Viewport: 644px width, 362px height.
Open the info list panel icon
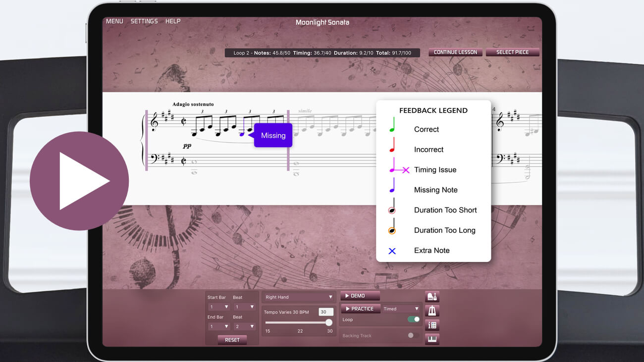coord(432,325)
